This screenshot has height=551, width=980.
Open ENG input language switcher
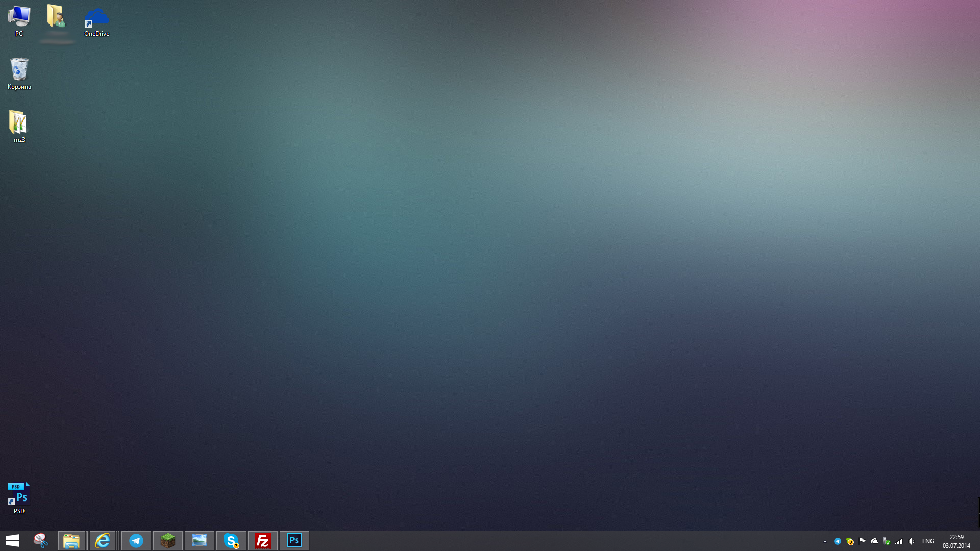pyautogui.click(x=928, y=541)
